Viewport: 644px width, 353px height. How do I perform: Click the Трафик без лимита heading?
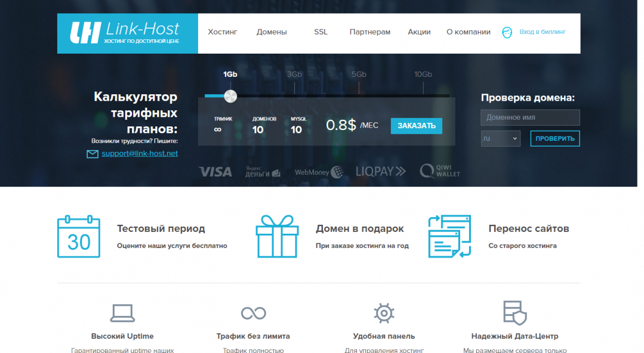(x=253, y=336)
